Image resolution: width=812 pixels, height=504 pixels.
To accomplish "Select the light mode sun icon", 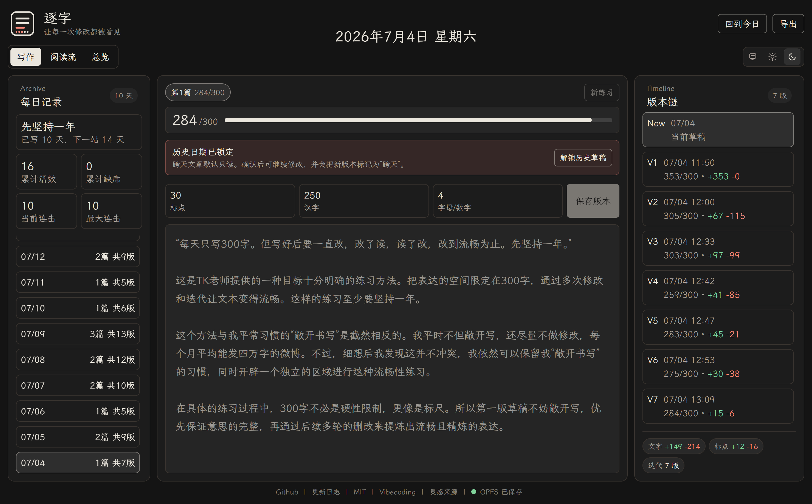I will pyautogui.click(x=772, y=57).
